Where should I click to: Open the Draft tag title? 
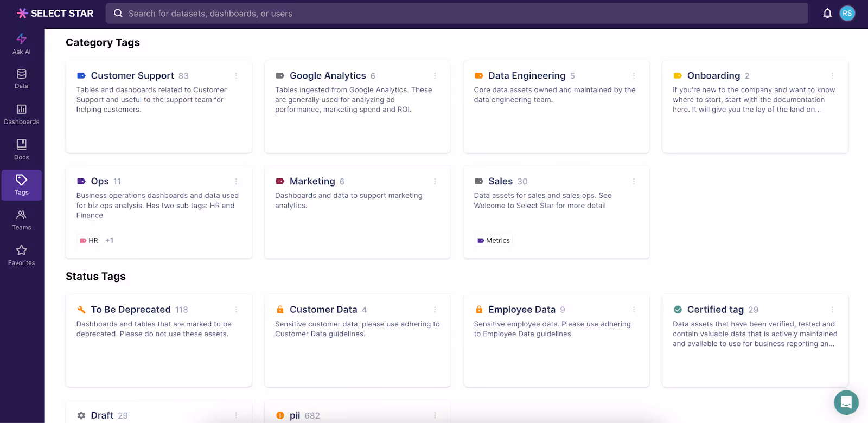[x=102, y=415]
